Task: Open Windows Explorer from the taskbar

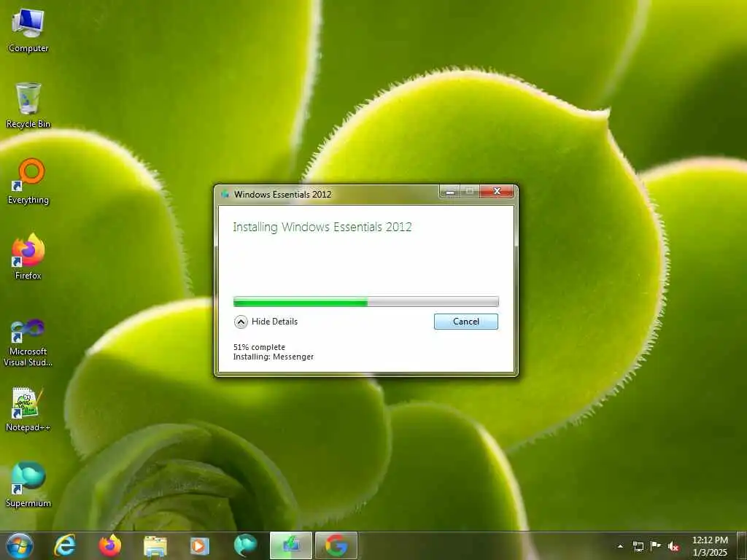Action: 155,545
